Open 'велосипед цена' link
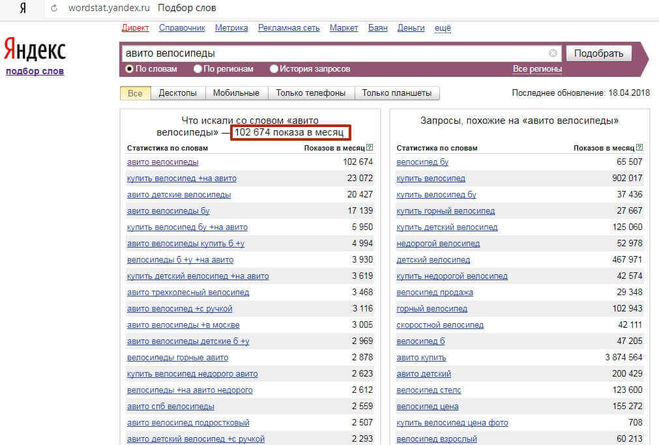659x445 pixels. pos(427,407)
